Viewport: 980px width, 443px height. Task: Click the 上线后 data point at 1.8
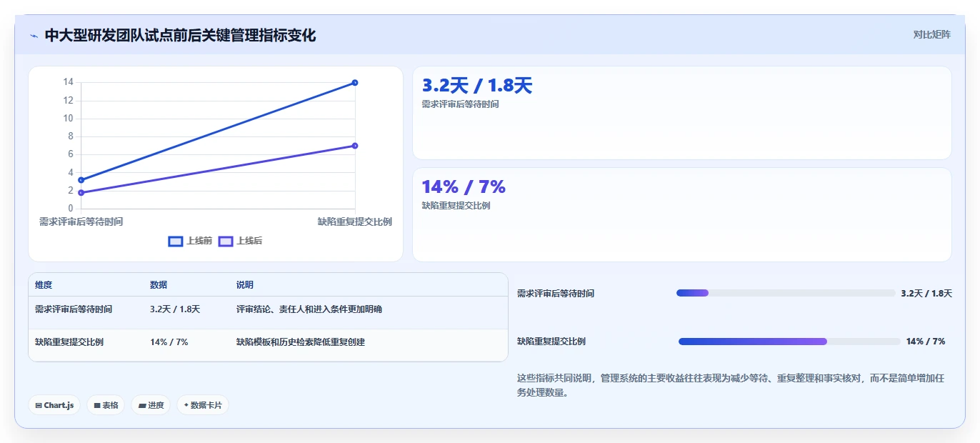[81, 193]
